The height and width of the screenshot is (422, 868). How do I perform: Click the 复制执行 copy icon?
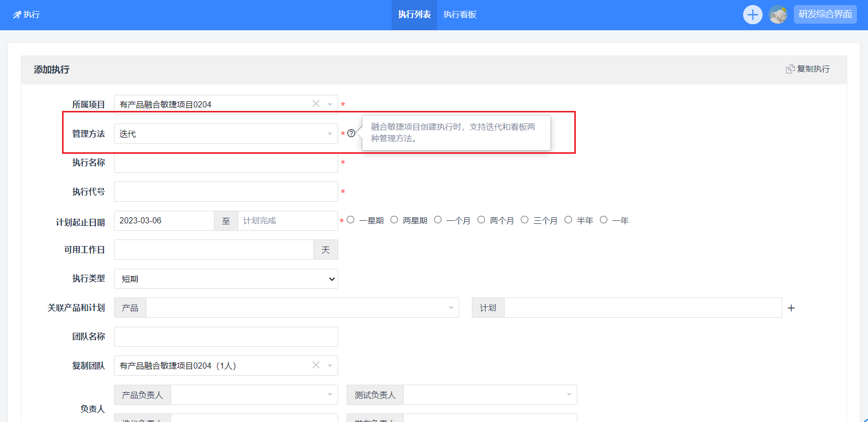point(790,69)
